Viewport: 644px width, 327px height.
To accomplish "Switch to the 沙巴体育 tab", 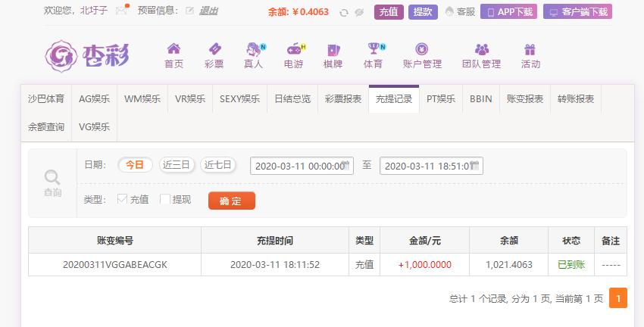I will [x=46, y=99].
